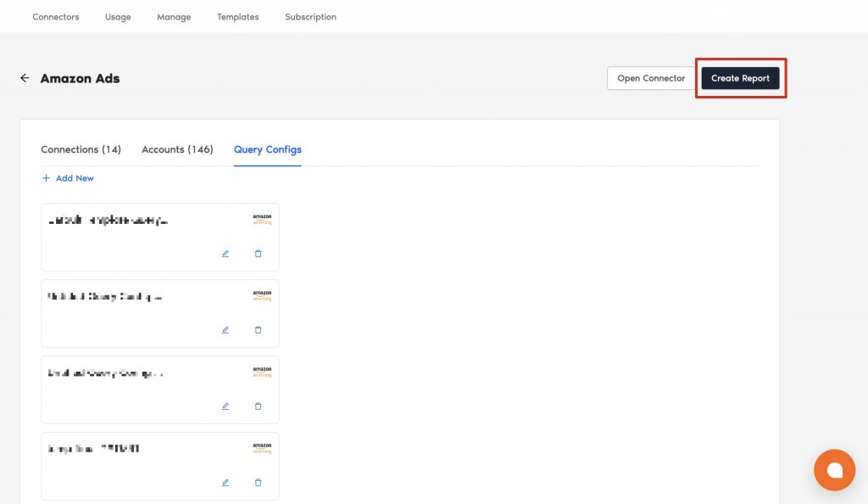Click the back arrow beside Amazon Ads

coord(25,78)
